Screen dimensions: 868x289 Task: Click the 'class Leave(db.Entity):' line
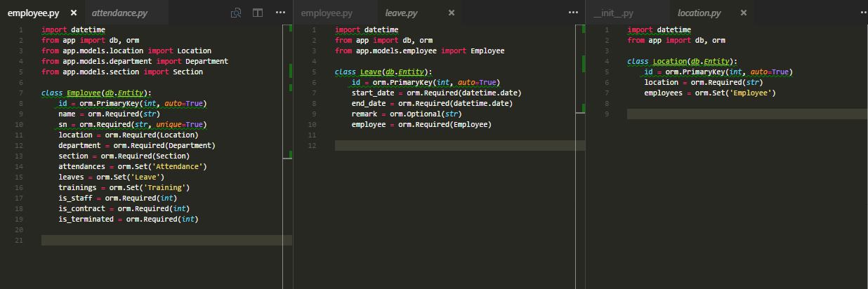(x=383, y=72)
